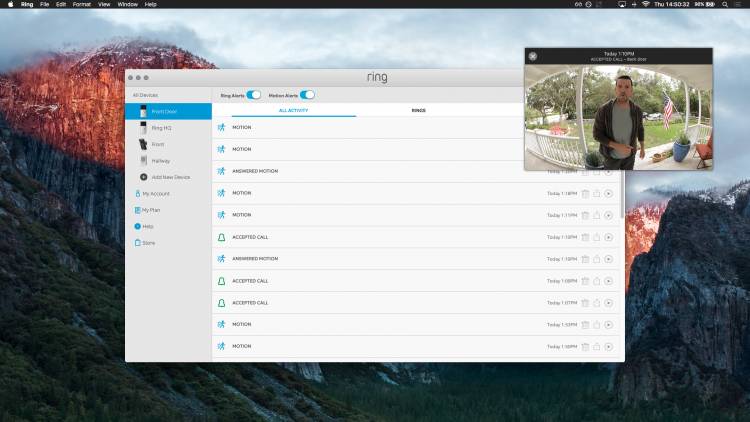Click the running-person icon on 1:10PM Answered Motion
This screenshot has width=750, height=422.
[221, 259]
